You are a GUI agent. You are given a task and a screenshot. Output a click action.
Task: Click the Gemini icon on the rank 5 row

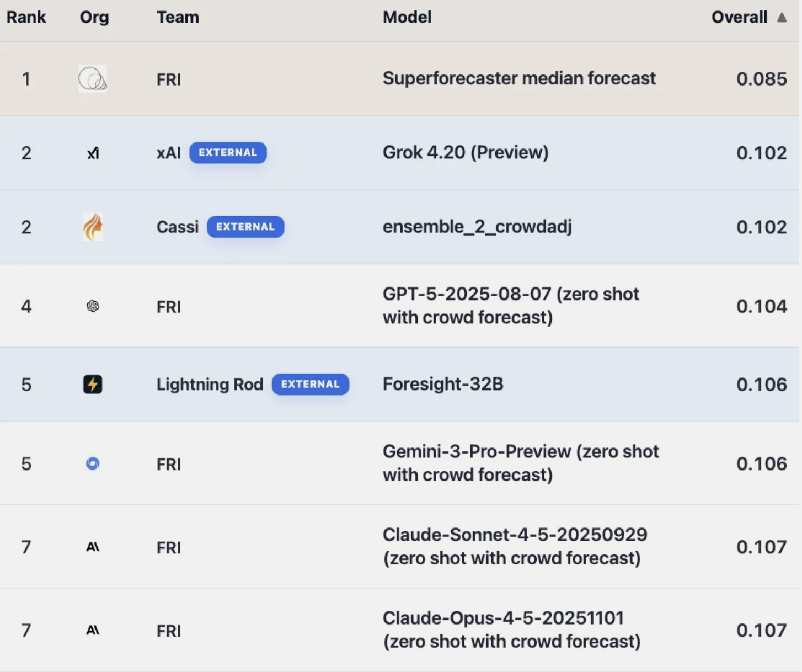(x=93, y=464)
